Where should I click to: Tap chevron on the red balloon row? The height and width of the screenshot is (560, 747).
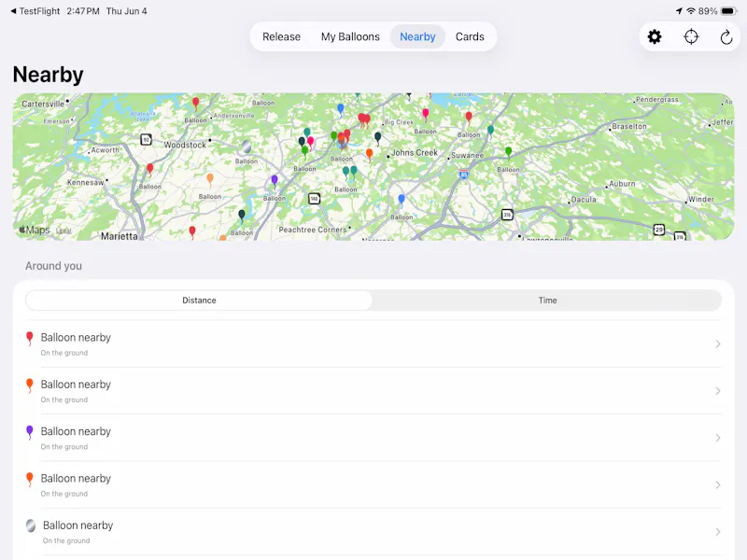(x=718, y=343)
